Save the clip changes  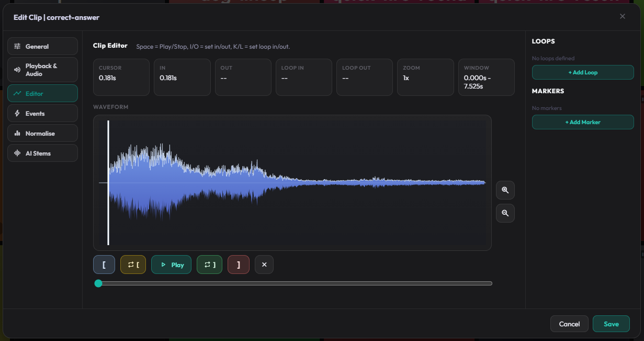[611, 324]
